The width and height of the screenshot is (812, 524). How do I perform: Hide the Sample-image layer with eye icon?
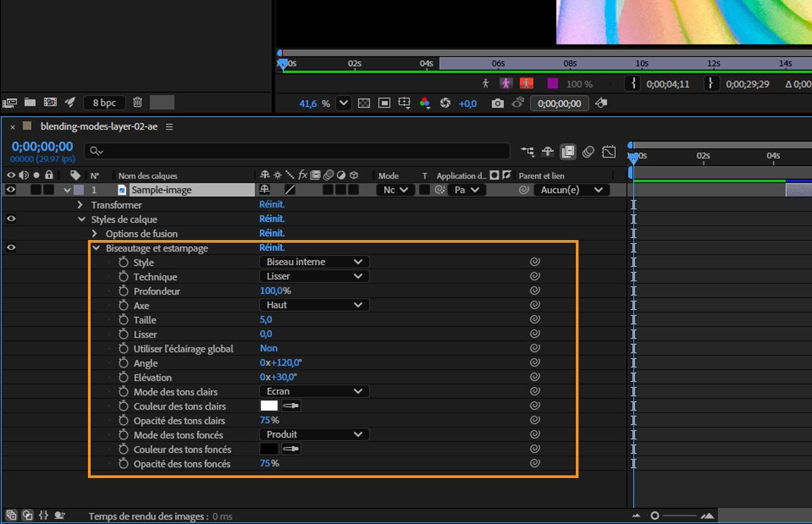[x=11, y=190]
